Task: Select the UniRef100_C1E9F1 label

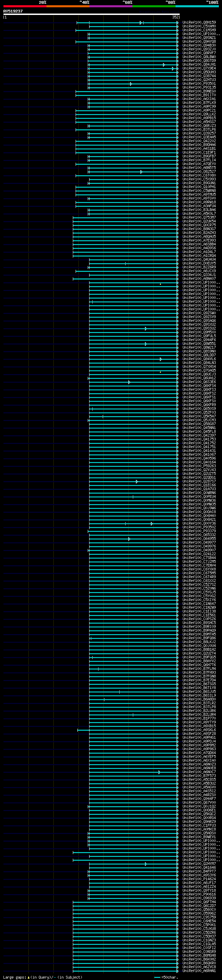Action: tap(199, 153)
